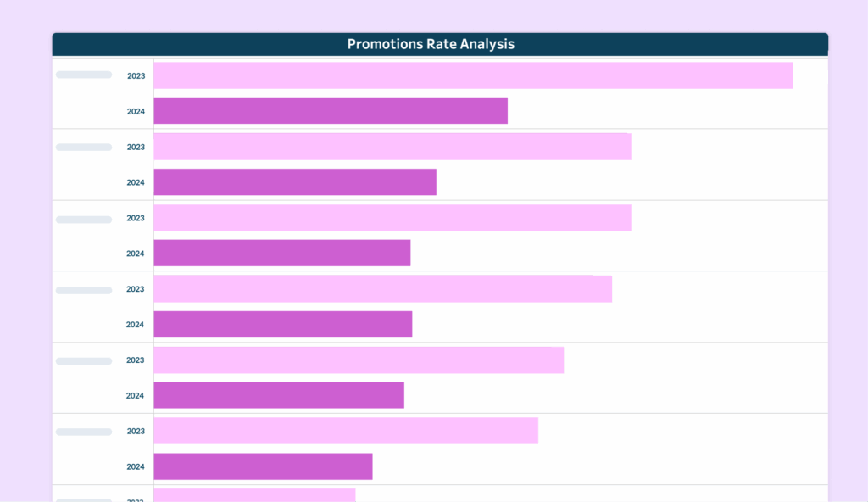Click the 2024 year label in second group
Screen dimensions: 868x502
(x=136, y=182)
